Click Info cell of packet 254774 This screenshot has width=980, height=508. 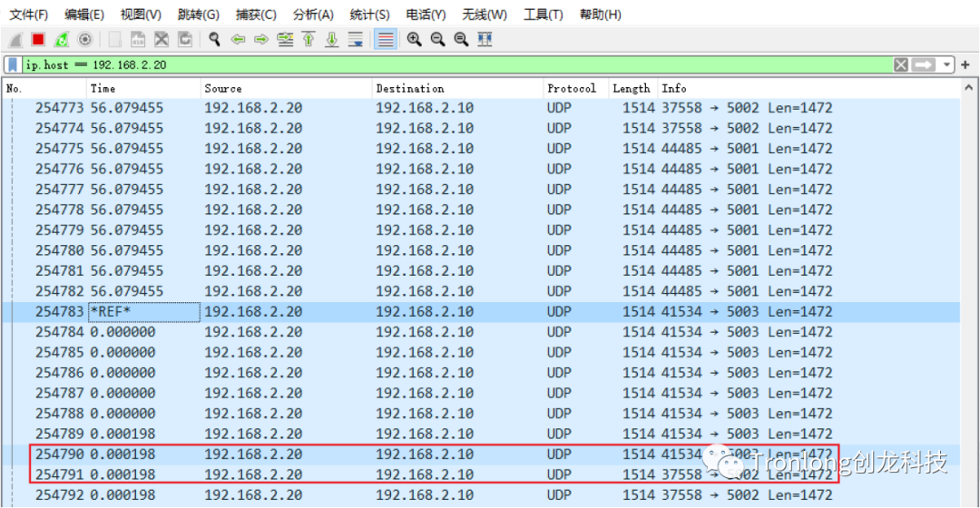click(747, 128)
